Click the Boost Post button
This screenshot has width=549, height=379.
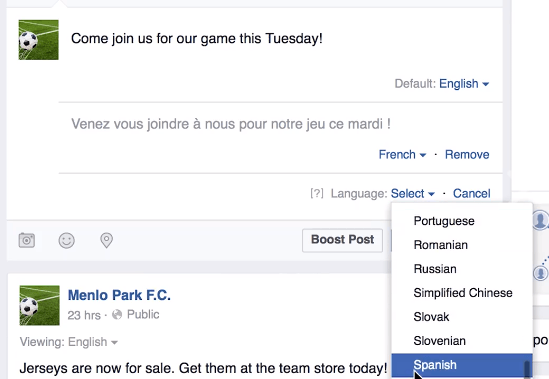(342, 240)
